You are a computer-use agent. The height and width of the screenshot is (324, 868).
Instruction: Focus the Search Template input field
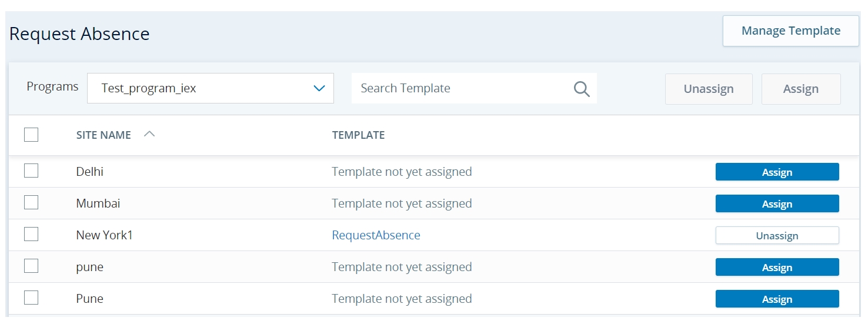pyautogui.click(x=459, y=89)
